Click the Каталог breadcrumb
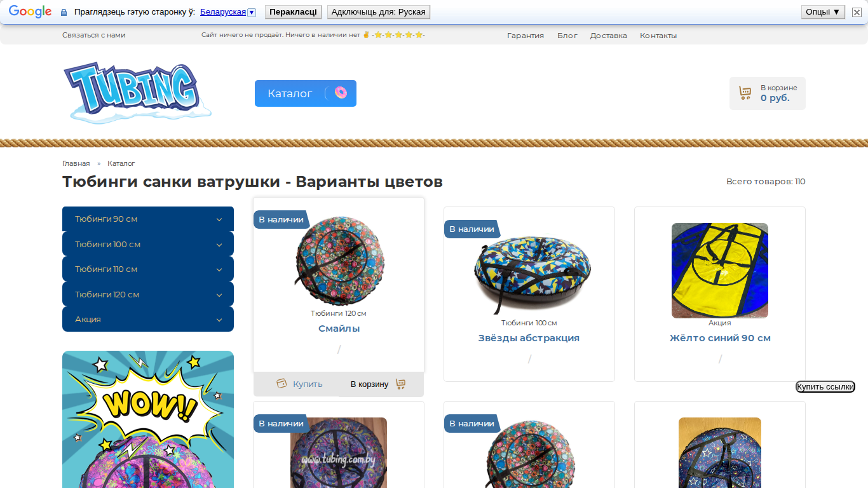Screen dimensions: 868x488 pyautogui.click(x=121, y=163)
